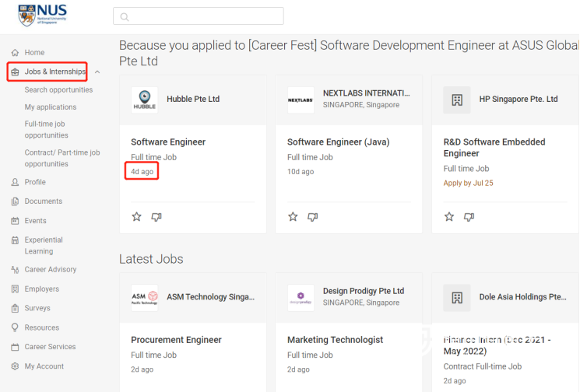Click the Resources lightbulb icon
The image size is (580, 392).
[x=15, y=327]
